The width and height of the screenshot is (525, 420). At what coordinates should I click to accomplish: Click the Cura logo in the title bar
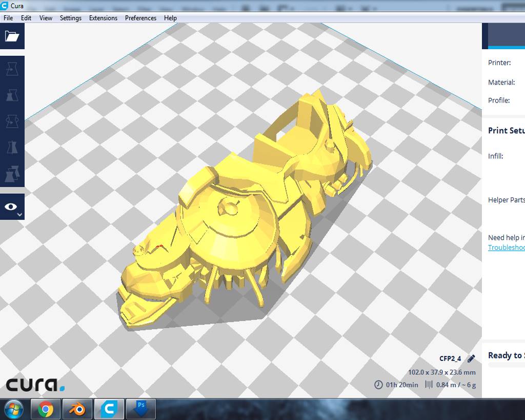(4, 6)
